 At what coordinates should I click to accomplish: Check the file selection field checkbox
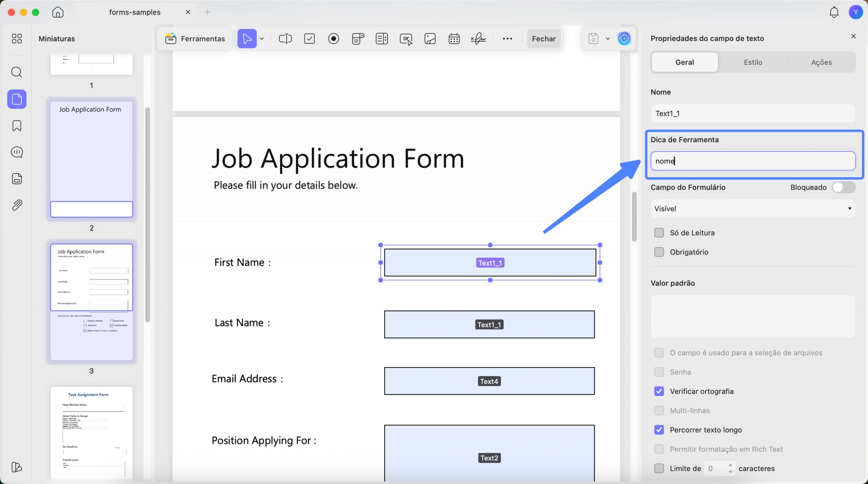(x=659, y=353)
